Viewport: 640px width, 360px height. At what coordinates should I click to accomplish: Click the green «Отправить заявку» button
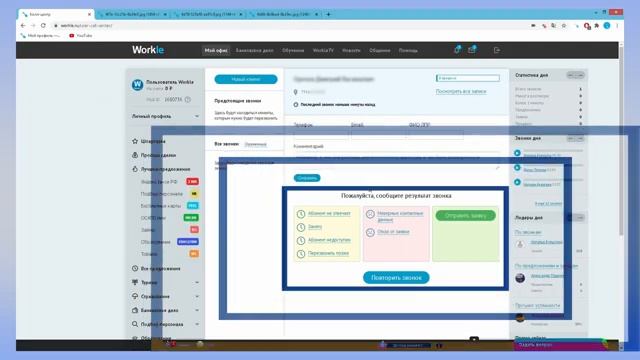click(x=466, y=216)
